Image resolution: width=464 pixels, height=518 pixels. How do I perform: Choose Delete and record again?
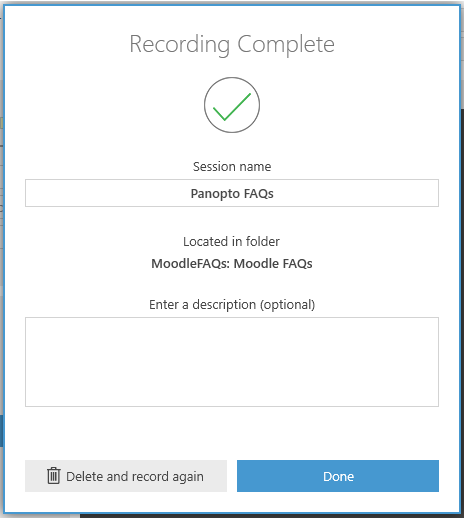pyautogui.click(x=126, y=476)
